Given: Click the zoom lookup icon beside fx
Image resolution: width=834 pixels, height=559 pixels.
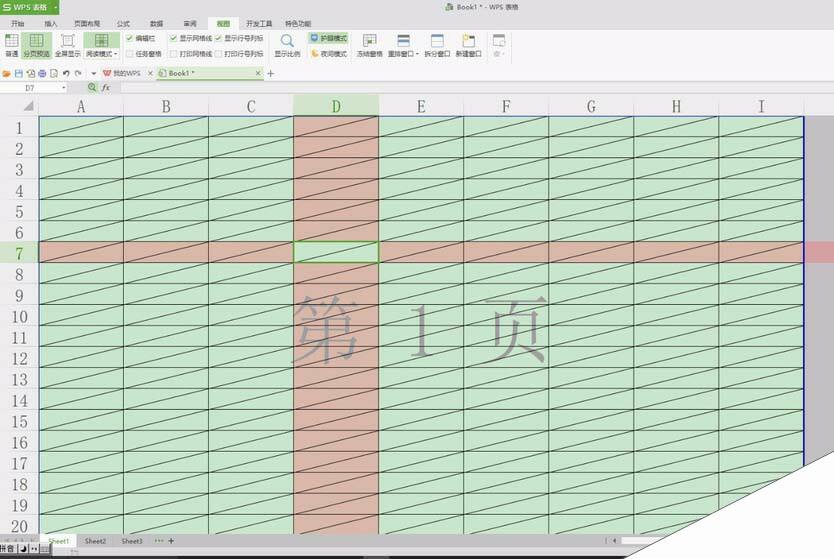Looking at the screenshot, I should click(x=93, y=87).
